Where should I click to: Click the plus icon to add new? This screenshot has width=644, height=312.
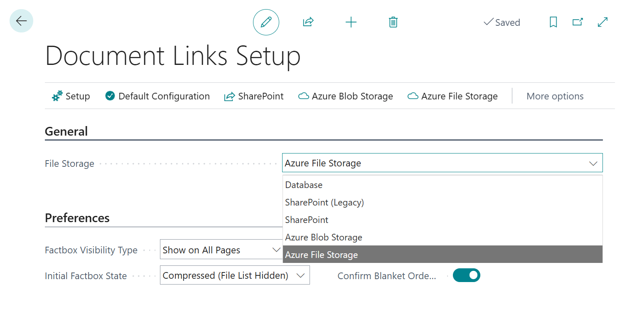(x=351, y=22)
